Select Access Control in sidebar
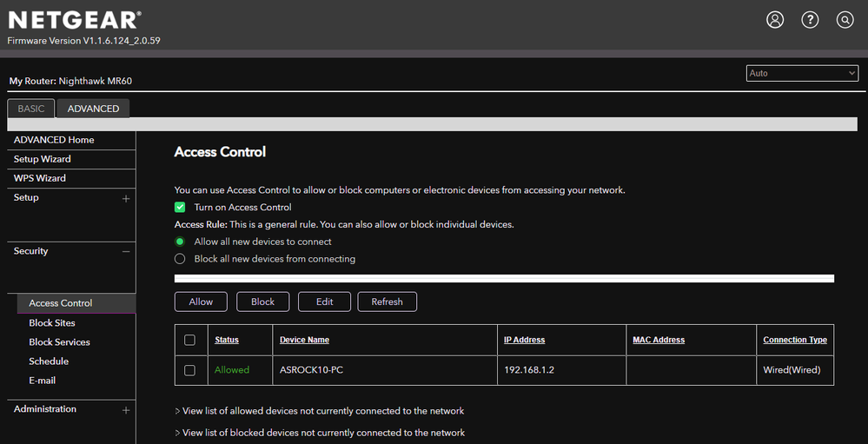The width and height of the screenshot is (868, 444). point(76,303)
